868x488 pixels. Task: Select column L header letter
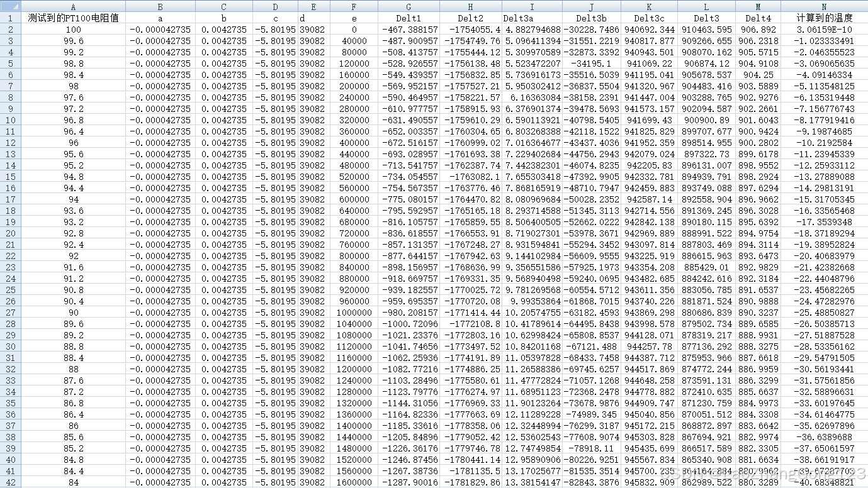(x=706, y=6)
